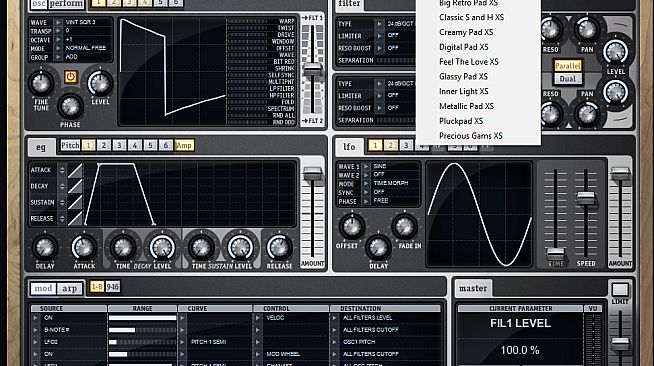Open the LFO SYNC selector arrow

pyautogui.click(x=366, y=193)
